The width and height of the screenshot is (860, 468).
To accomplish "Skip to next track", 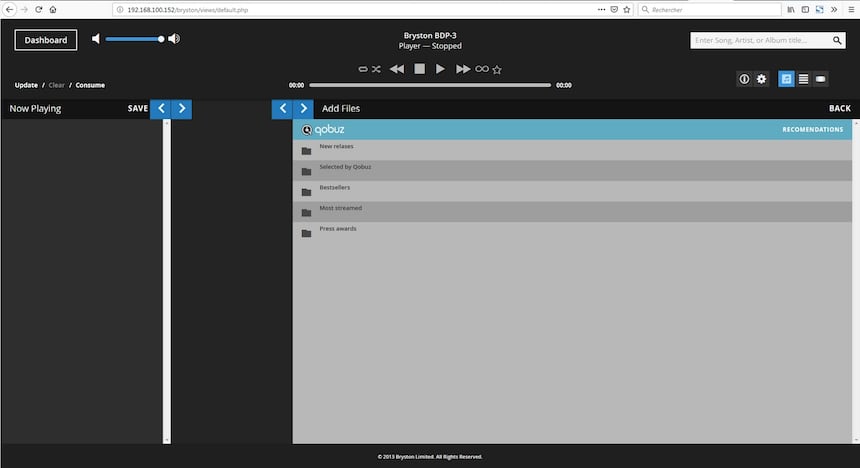I will click(463, 69).
